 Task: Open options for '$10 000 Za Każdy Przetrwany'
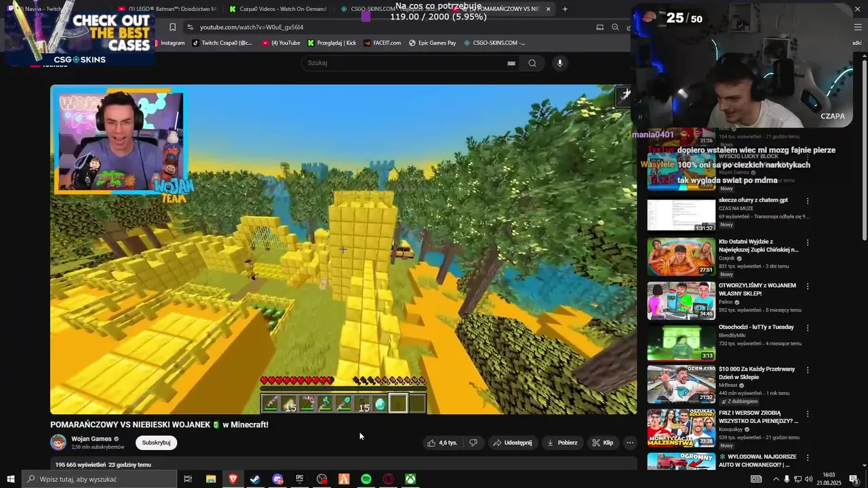(808, 370)
